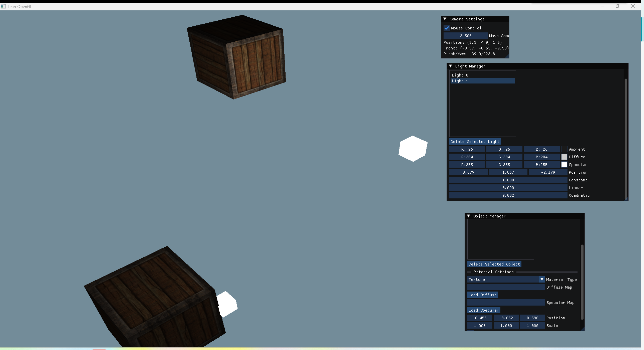The width and height of the screenshot is (644, 350).
Task: Click the Light Manager vertical scrollbar
Action: tap(626, 139)
